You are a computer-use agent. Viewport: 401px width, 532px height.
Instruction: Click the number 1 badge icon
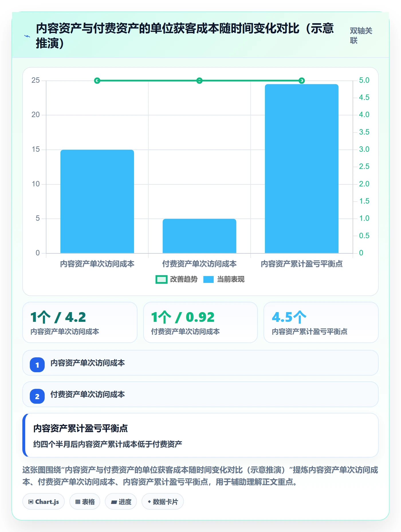37,365
